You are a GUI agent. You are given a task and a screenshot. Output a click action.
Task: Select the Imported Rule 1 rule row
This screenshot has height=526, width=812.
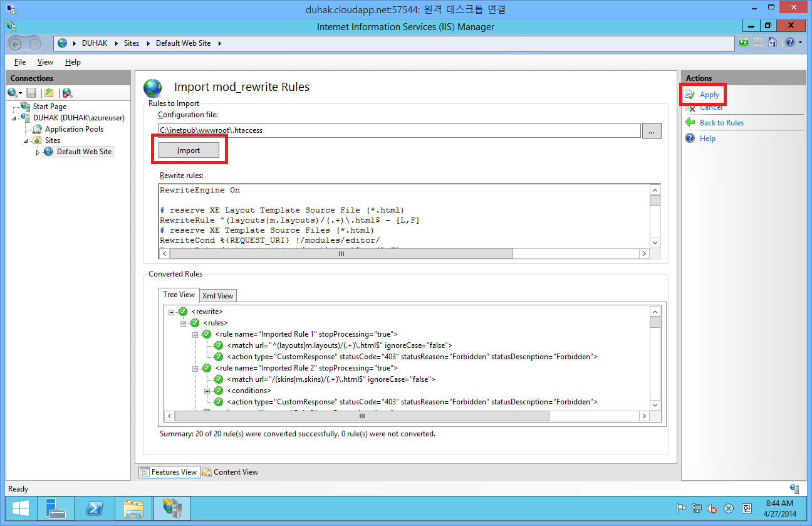point(306,334)
